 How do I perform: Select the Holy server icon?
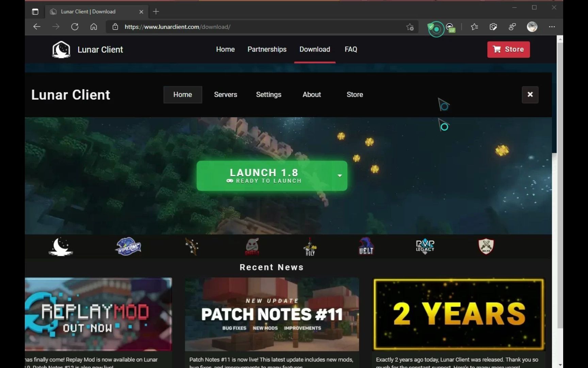pyautogui.click(x=310, y=246)
